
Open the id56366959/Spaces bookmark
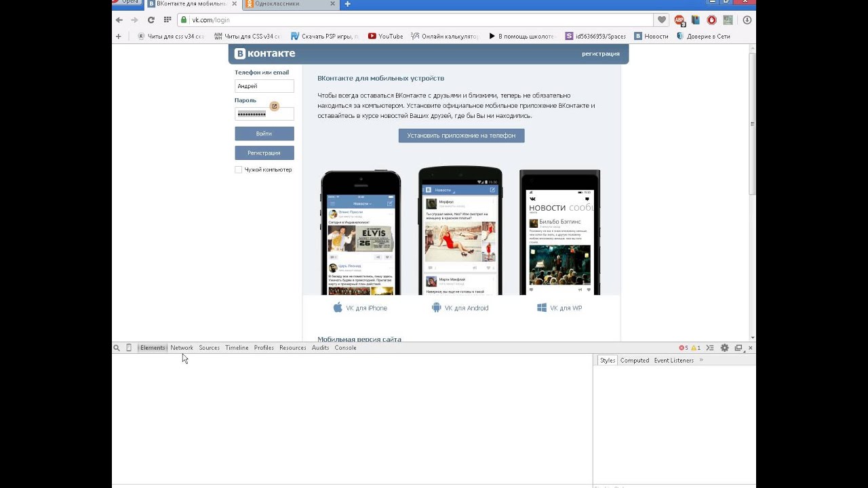coord(595,36)
